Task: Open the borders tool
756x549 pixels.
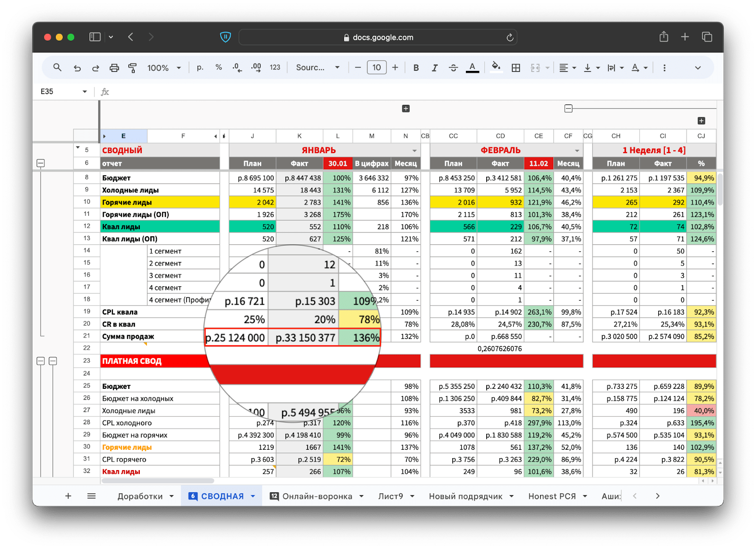Action: [x=516, y=68]
